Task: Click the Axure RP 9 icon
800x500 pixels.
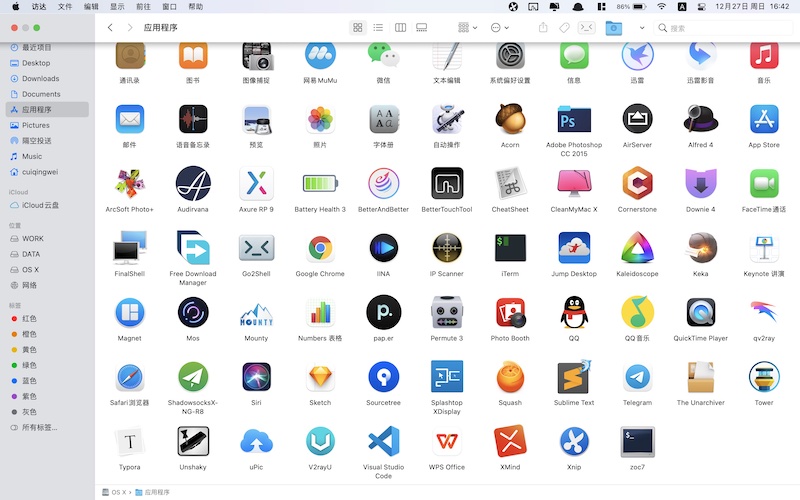Action: point(256,183)
